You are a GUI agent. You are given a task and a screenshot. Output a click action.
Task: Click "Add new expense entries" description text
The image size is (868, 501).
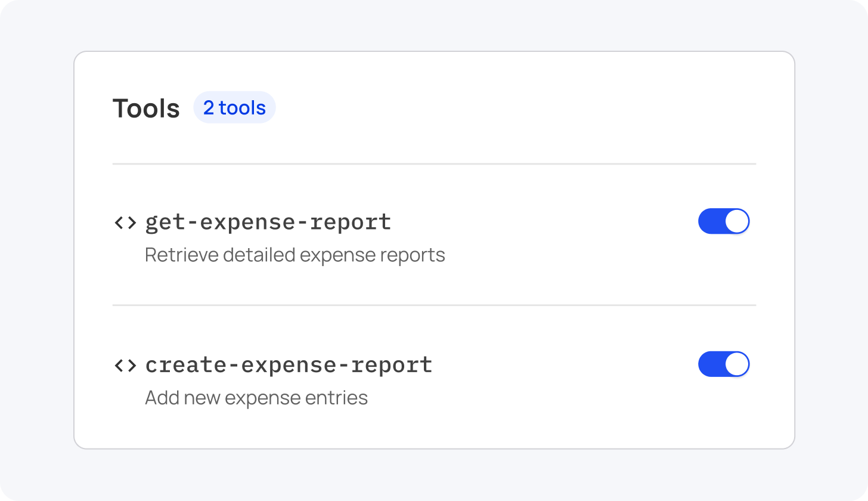coord(256,398)
